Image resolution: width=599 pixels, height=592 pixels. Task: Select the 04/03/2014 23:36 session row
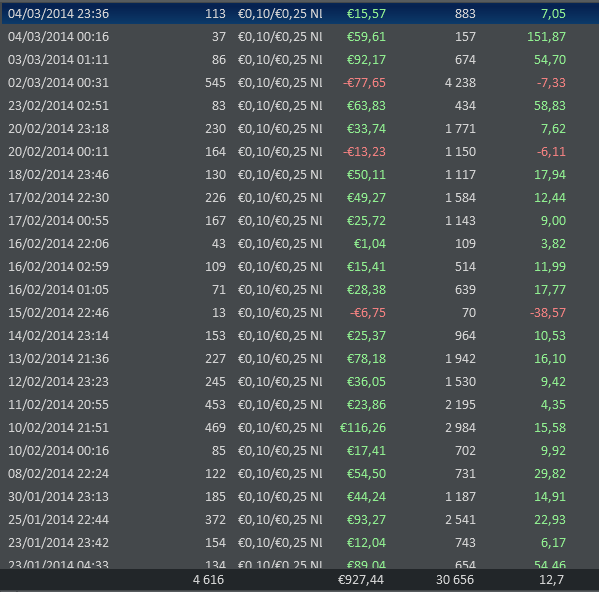(300, 14)
